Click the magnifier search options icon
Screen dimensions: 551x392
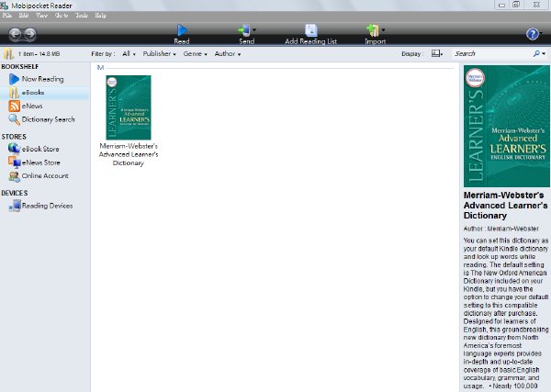pos(539,53)
